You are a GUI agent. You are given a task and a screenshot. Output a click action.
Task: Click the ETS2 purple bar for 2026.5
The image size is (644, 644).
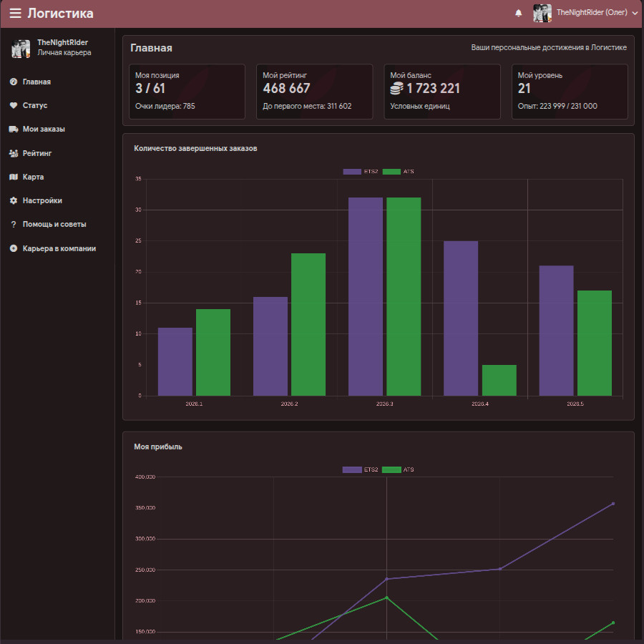point(556,331)
